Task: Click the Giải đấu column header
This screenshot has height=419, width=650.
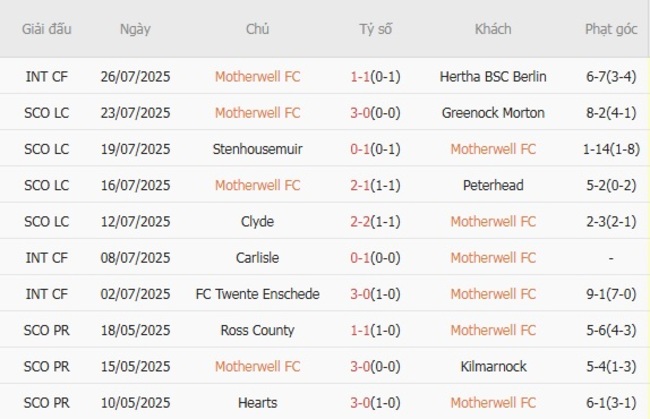Action: 47,29
